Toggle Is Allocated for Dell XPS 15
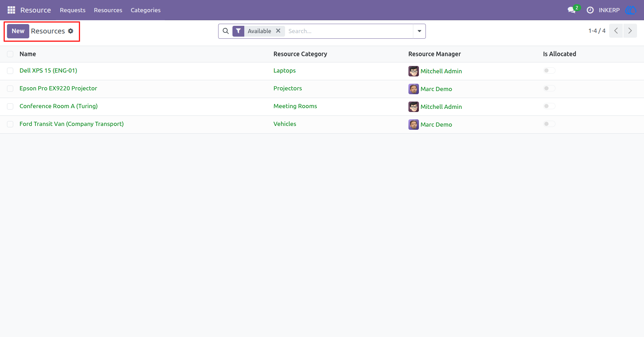The height and width of the screenshot is (337, 644). [549, 70]
